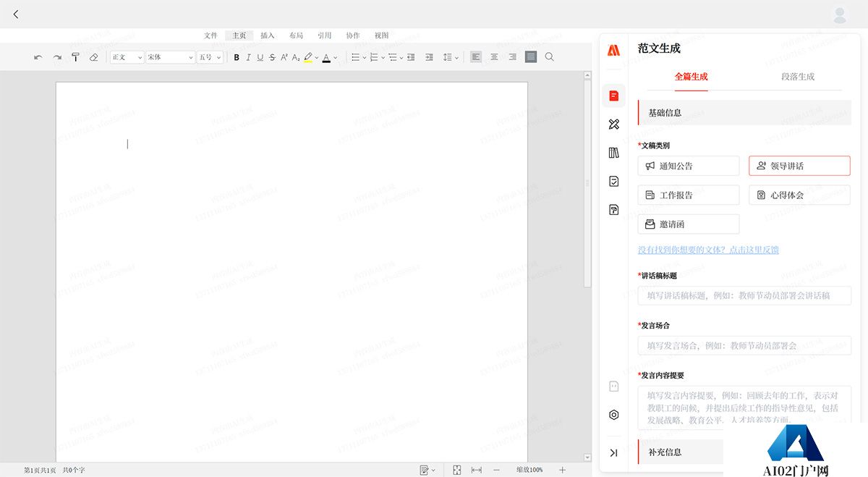Align text to the right
Screen dimensions: 868x477
pos(512,57)
